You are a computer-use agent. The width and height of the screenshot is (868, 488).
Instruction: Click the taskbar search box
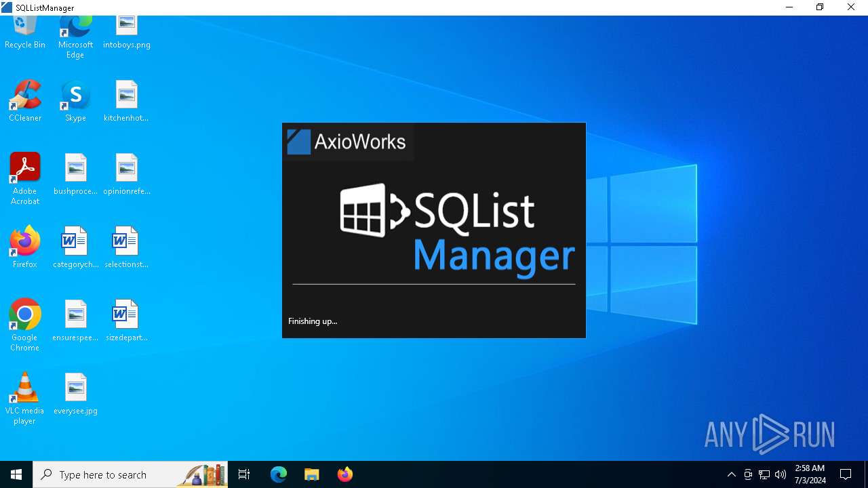pos(131,474)
